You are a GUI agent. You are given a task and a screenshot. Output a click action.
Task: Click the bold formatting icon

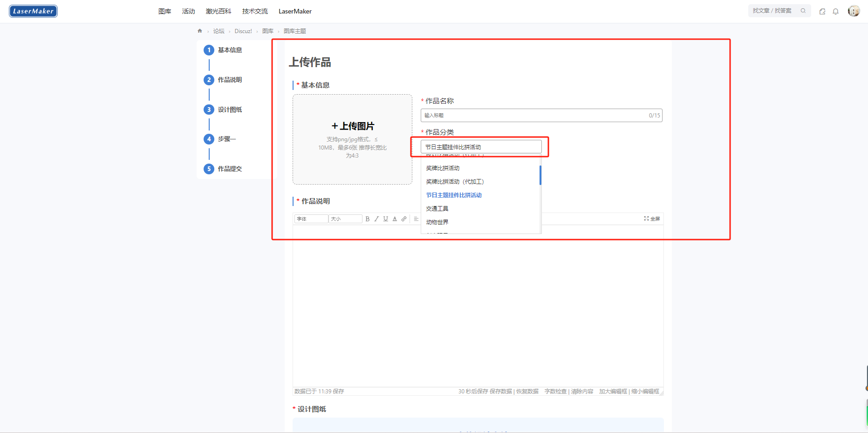tap(367, 219)
